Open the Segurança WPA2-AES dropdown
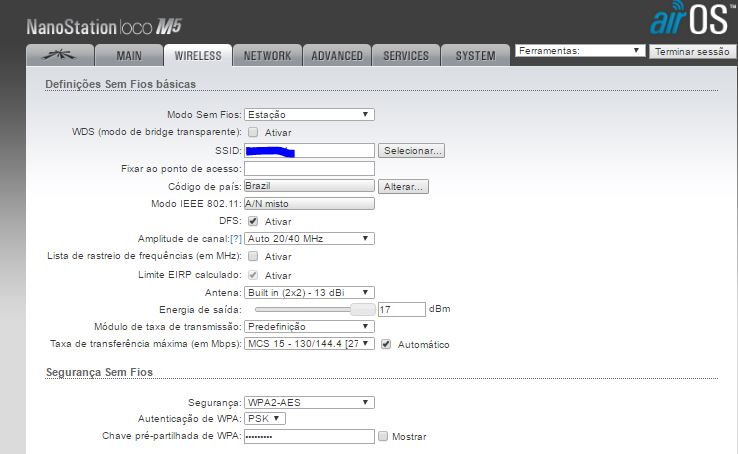Image resolution: width=738 pixels, height=454 pixels. point(309,402)
